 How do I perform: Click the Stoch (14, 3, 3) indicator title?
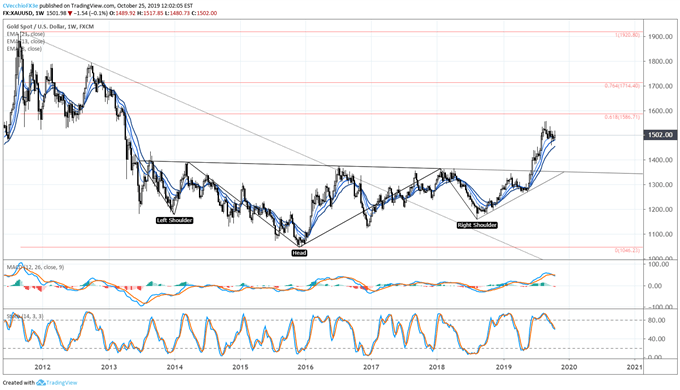[x=25, y=316]
